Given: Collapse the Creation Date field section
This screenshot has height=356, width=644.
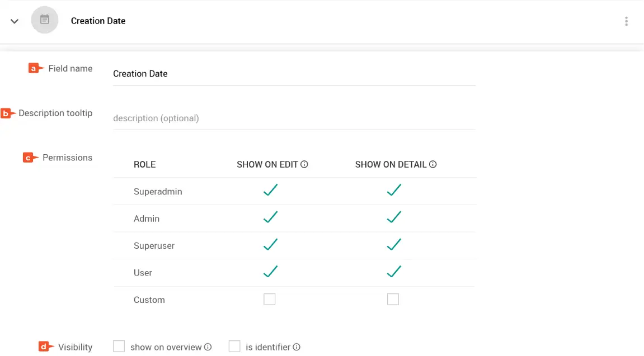Looking at the screenshot, I should coord(15,21).
